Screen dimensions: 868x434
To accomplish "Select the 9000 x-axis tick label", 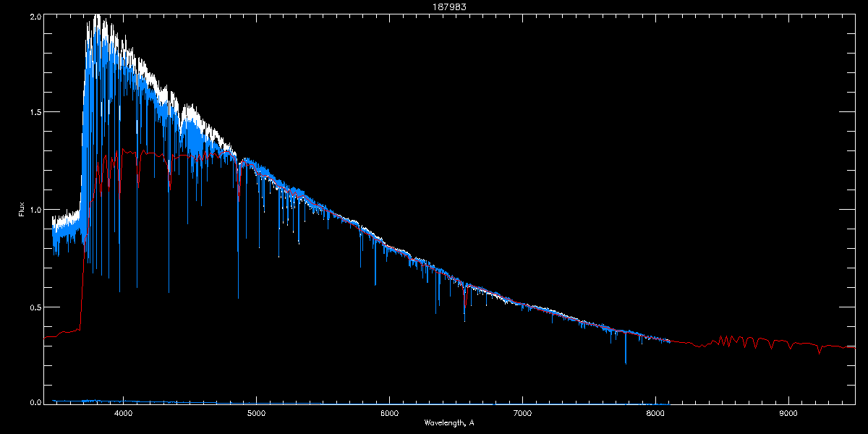I will pyautogui.click(x=788, y=414).
